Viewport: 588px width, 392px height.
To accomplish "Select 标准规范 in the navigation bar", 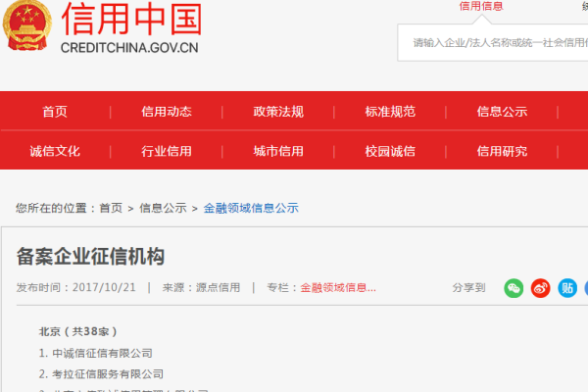I will coord(390,112).
